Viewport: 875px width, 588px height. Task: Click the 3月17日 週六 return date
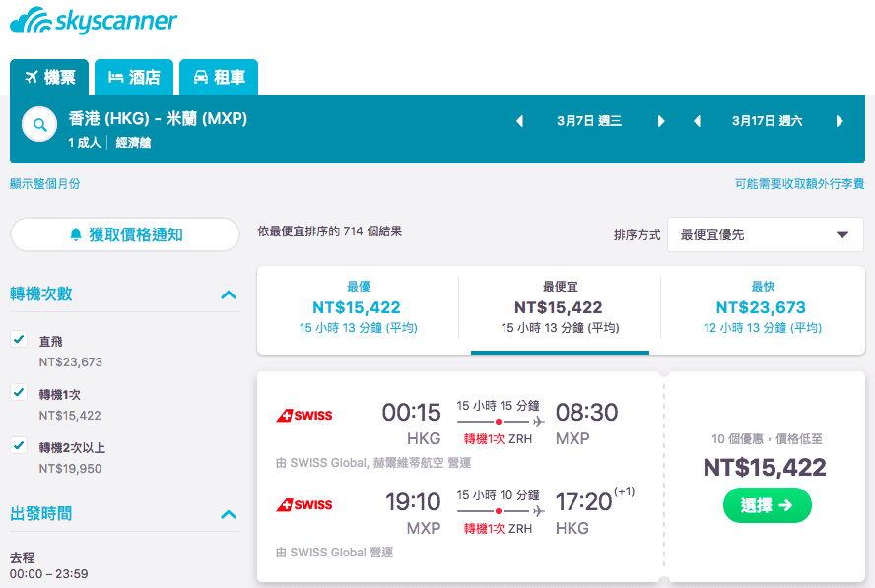click(x=768, y=121)
